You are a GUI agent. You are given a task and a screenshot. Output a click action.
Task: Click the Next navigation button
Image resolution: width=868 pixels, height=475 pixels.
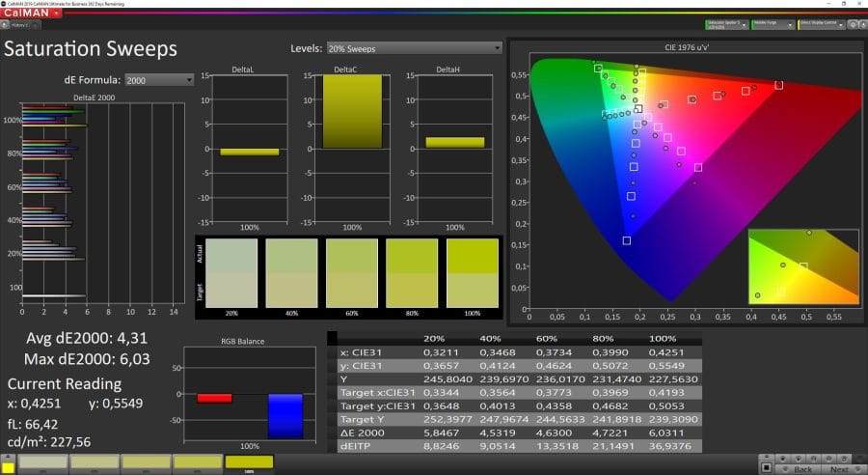click(840, 468)
